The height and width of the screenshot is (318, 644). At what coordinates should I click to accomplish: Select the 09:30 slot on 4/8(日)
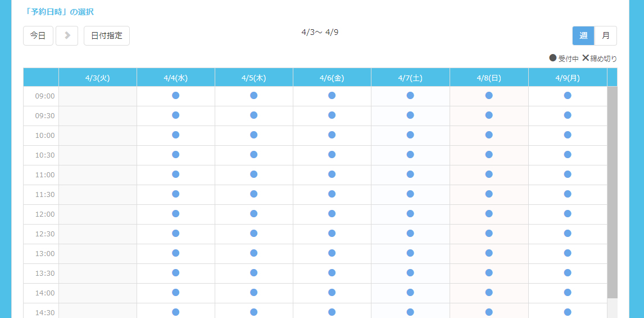pyautogui.click(x=489, y=115)
